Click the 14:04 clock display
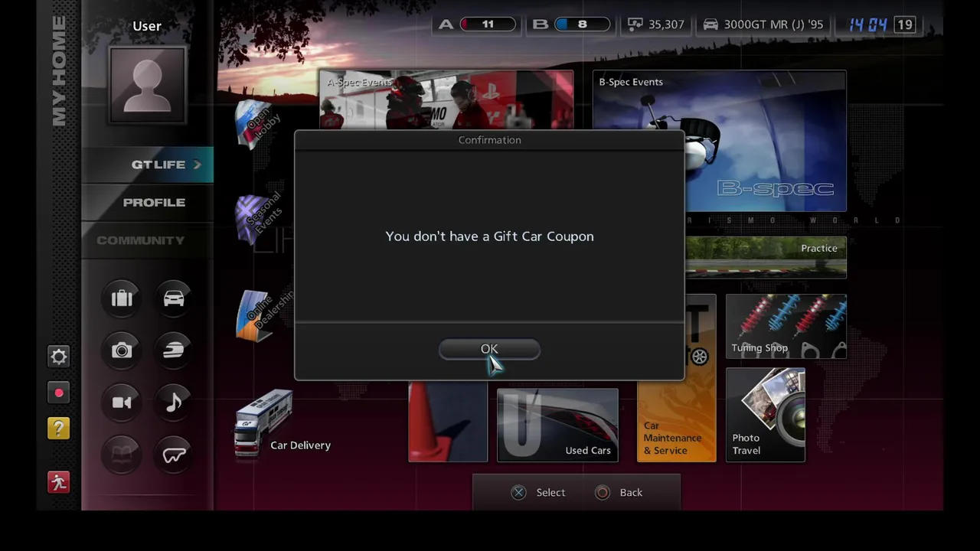This screenshot has width=980, height=551. 867,24
